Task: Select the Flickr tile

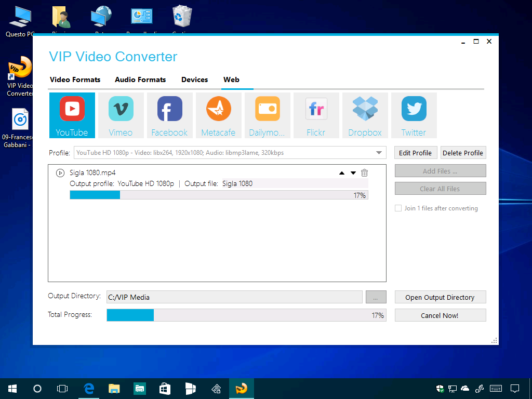Action: click(x=316, y=115)
